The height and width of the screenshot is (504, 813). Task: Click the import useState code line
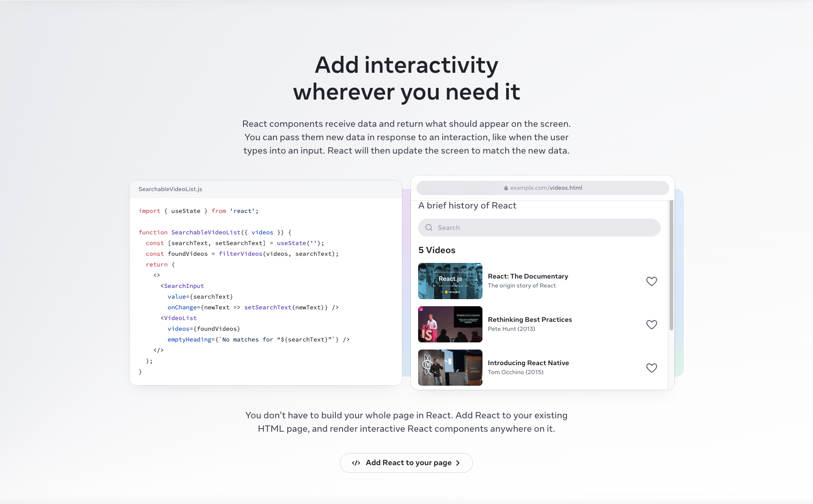(x=198, y=211)
